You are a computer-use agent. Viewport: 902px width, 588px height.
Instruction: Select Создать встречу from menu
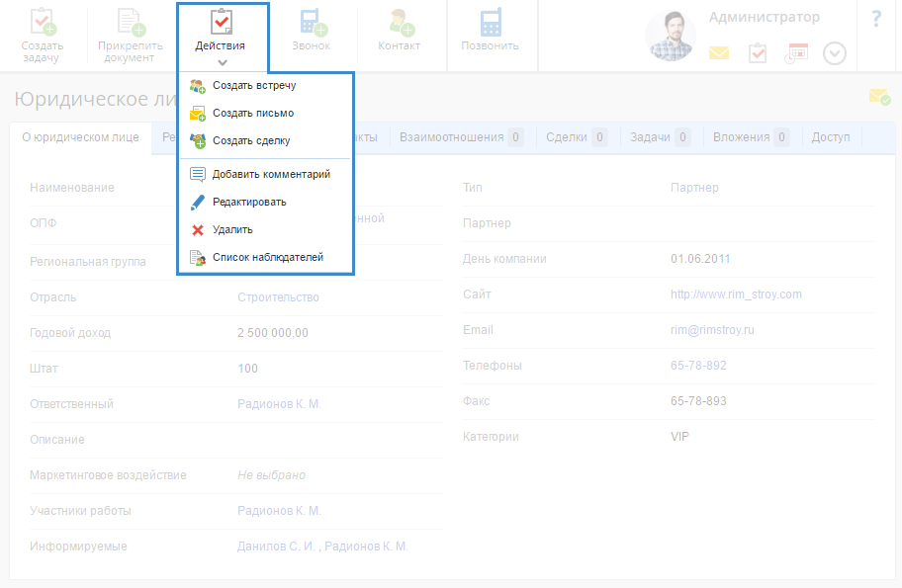pos(253,85)
